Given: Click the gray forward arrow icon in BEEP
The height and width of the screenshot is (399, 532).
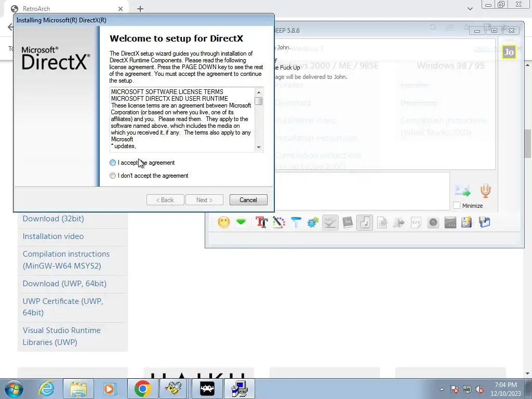Looking at the screenshot, I should (x=399, y=222).
